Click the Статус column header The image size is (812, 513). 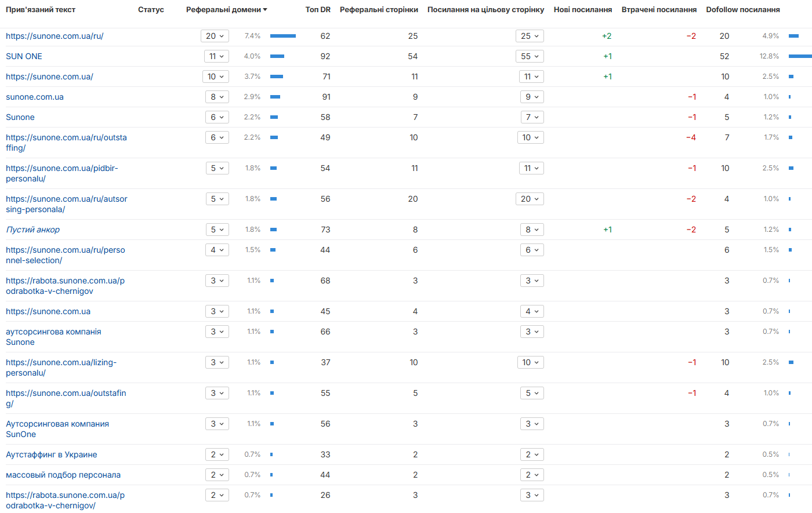coord(151,10)
